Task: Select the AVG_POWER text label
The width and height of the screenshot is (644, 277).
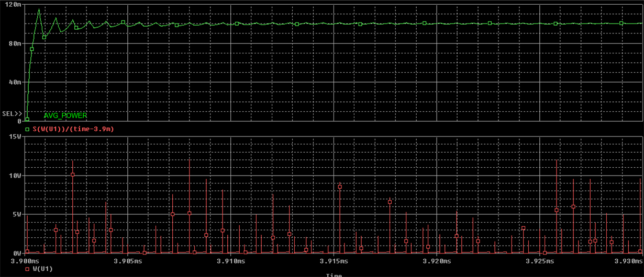Action: pos(65,116)
